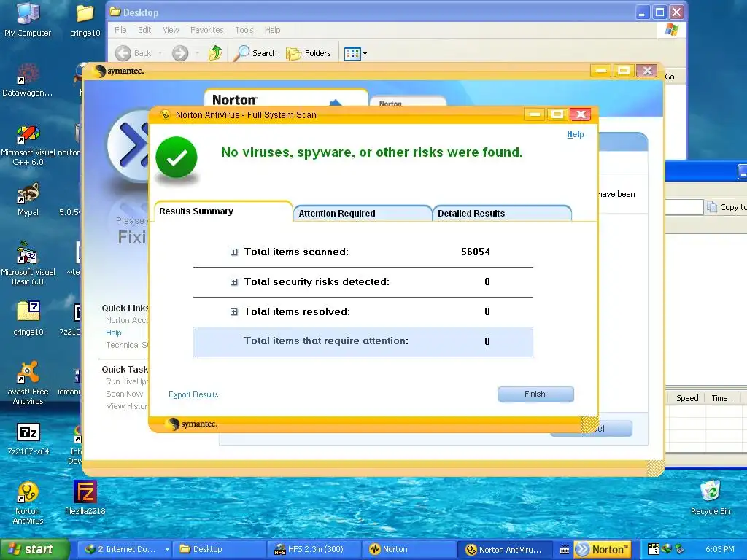Open filezilla2218 desktop icon
This screenshot has height=560, width=747.
tap(85, 497)
